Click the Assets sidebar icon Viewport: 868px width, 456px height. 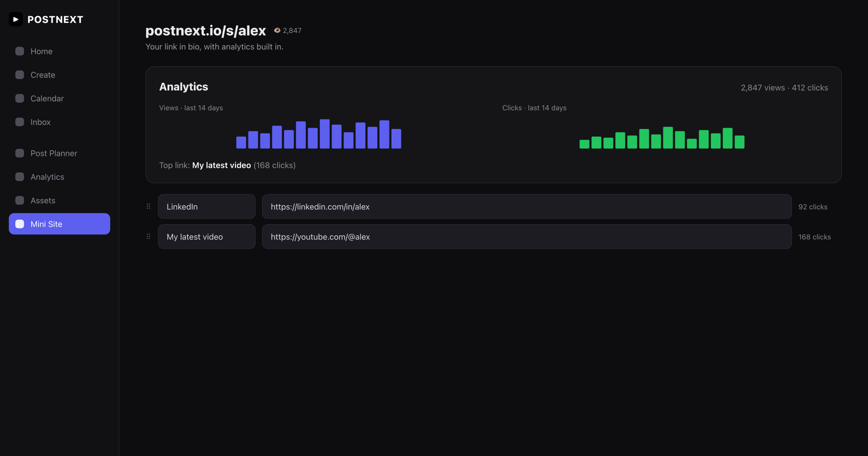pos(20,200)
